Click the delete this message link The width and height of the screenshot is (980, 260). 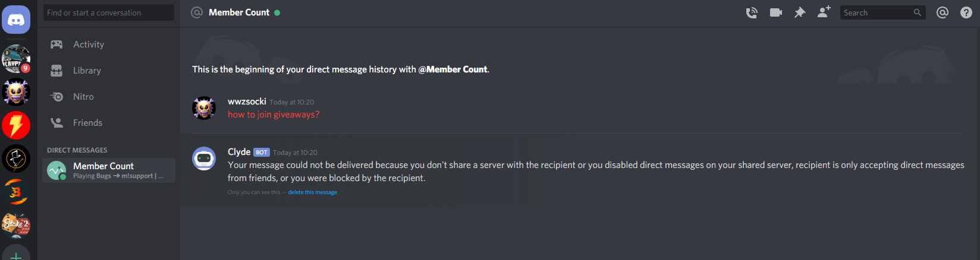point(313,192)
